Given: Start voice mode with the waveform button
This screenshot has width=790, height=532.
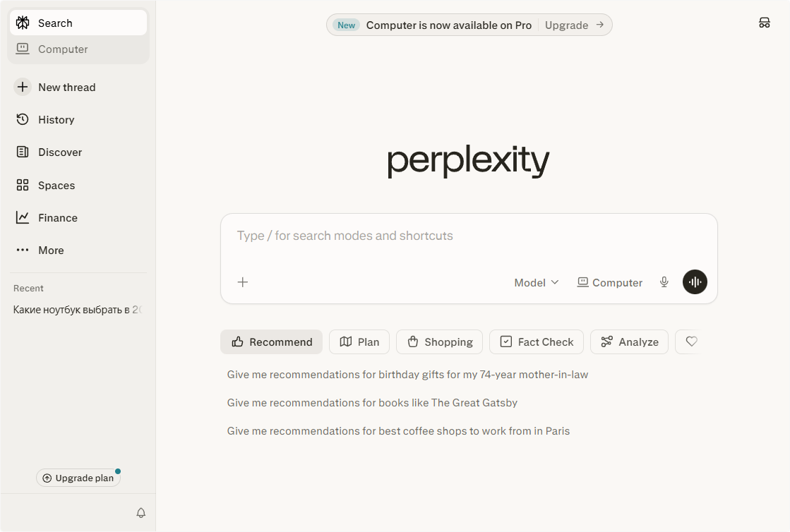Looking at the screenshot, I should click(695, 282).
